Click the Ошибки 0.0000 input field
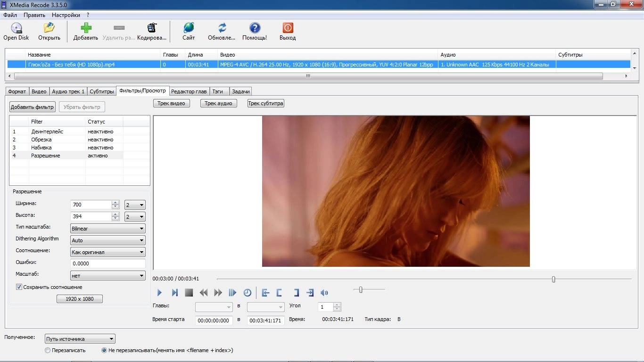Viewport: 644px width, 362px height. pos(108,263)
